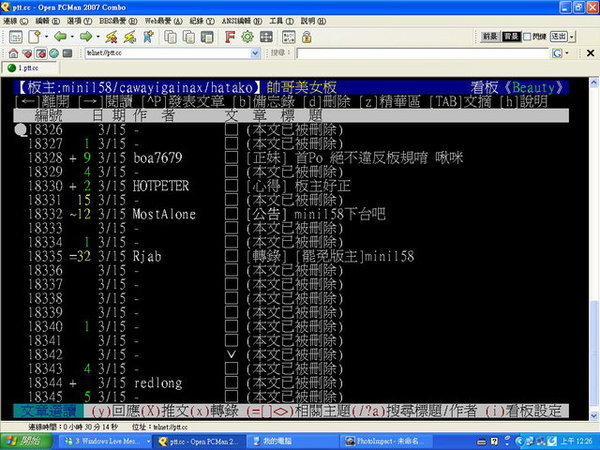Click post 18332 by MostAlone
This screenshot has height=450, width=600.
291,214
